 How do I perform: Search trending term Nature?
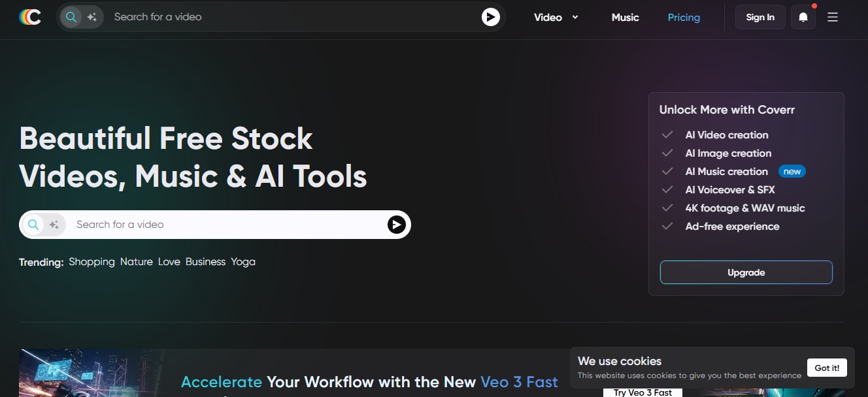(137, 262)
